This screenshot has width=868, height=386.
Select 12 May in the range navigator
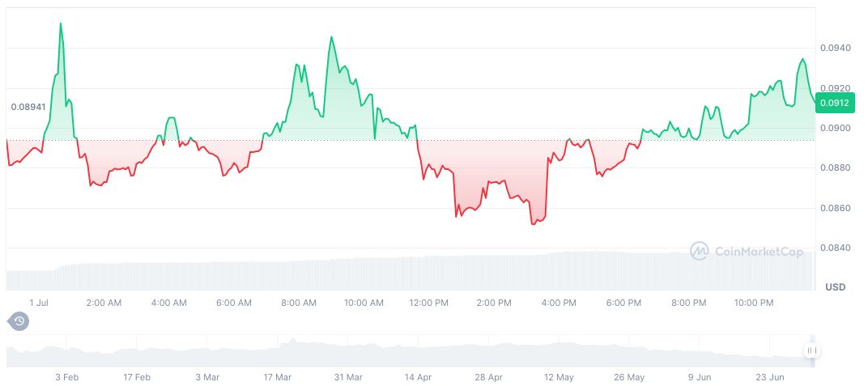coord(559,377)
